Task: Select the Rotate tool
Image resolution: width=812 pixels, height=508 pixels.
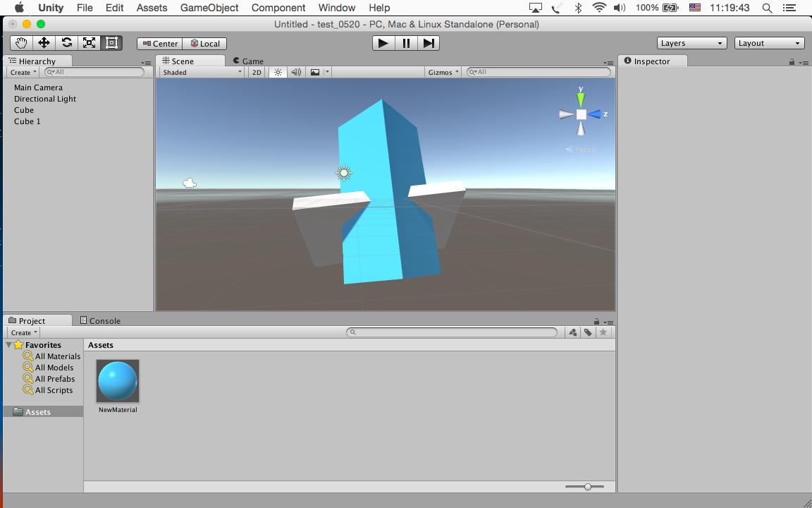Action: (66, 43)
